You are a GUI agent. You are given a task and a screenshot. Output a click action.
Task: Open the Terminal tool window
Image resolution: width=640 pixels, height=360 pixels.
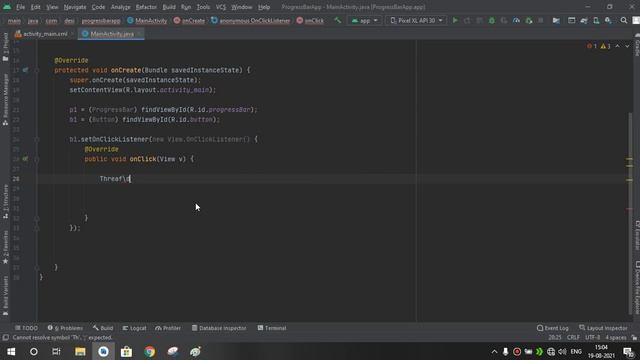(272, 328)
